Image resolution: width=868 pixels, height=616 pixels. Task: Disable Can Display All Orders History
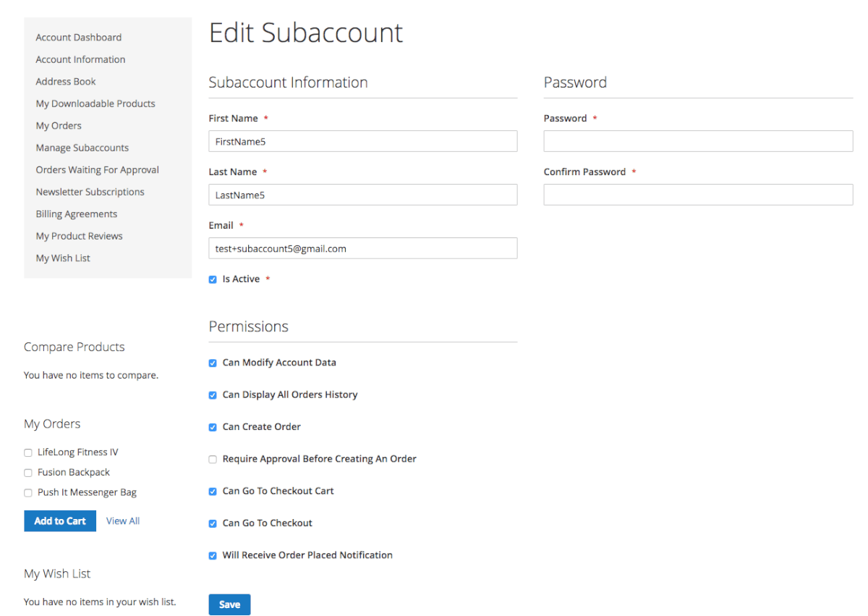coord(213,395)
